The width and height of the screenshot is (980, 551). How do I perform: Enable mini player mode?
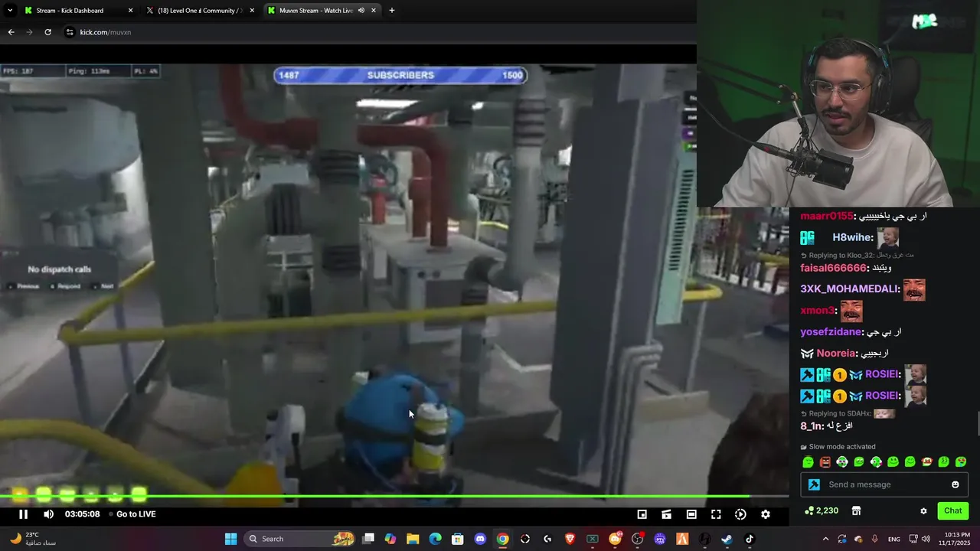point(642,514)
